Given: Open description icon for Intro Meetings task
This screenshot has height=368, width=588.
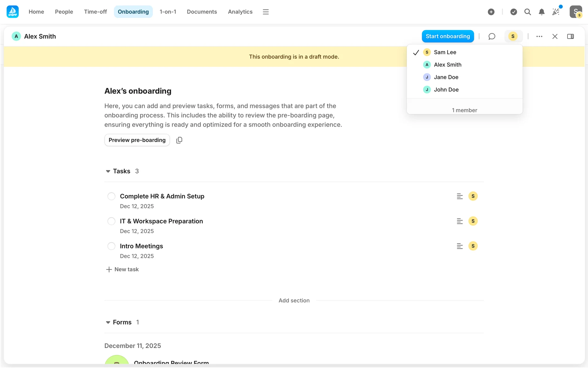Looking at the screenshot, I should tap(459, 246).
